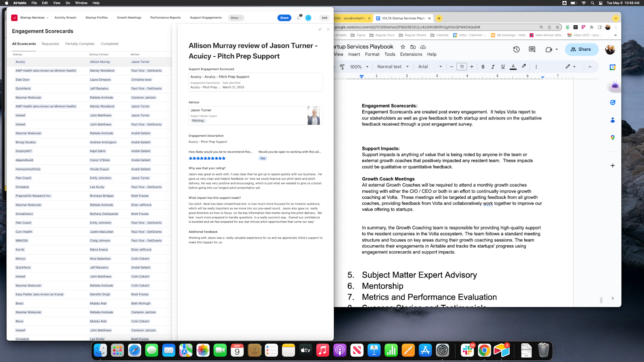Image resolution: width=644 pixels, height=362 pixels.
Task: Open Slack from the Dock
Action: (467, 350)
